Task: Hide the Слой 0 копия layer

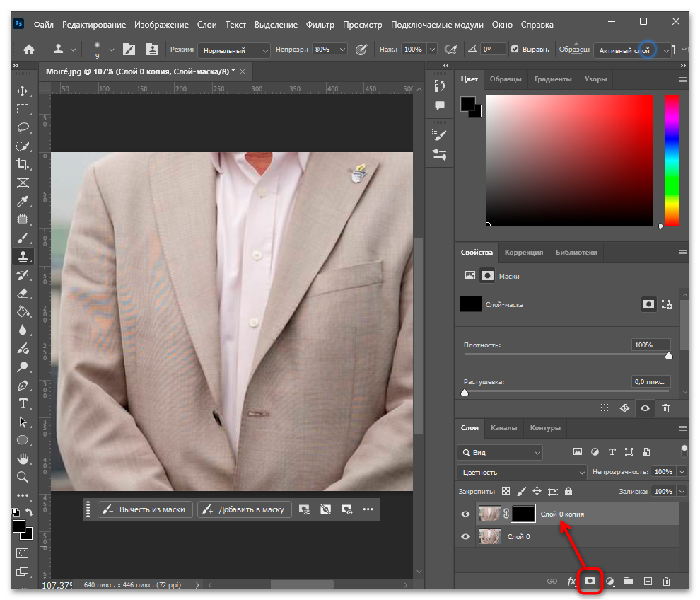Action: point(465,514)
